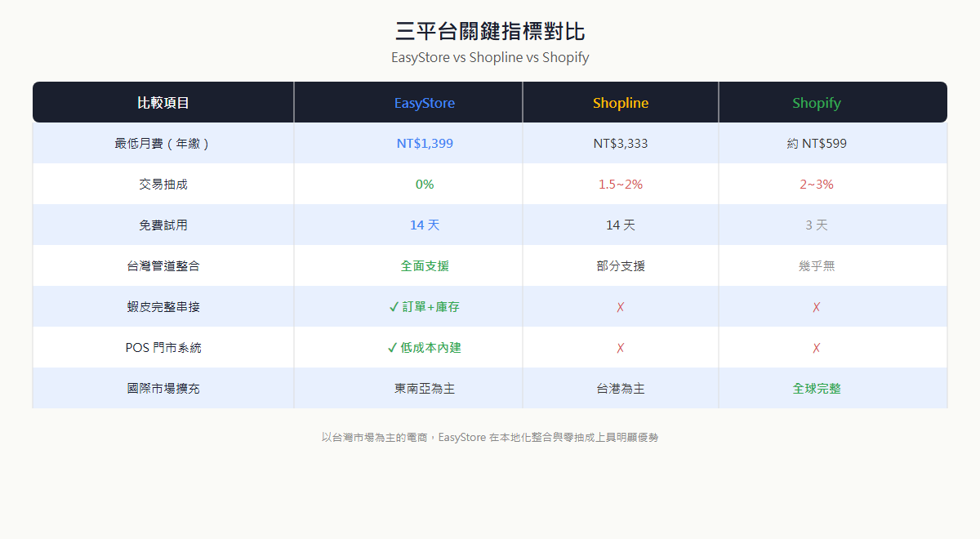The image size is (980, 539).
Task: Click the 國際市場擴充 row label
Action: 163,389
